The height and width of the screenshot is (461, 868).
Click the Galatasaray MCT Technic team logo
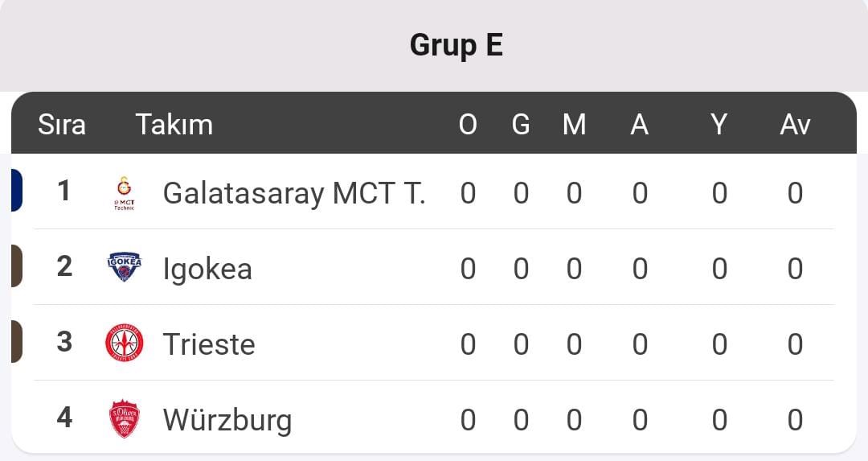125,193
